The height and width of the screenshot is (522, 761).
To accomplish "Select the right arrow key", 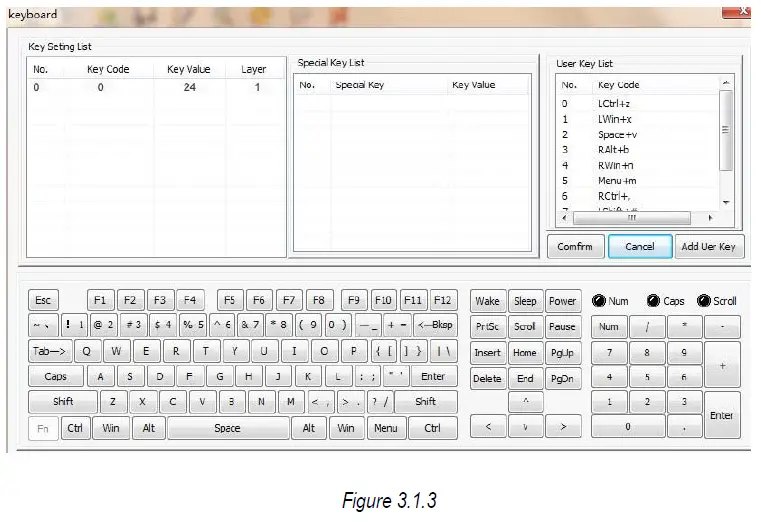I will (563, 426).
